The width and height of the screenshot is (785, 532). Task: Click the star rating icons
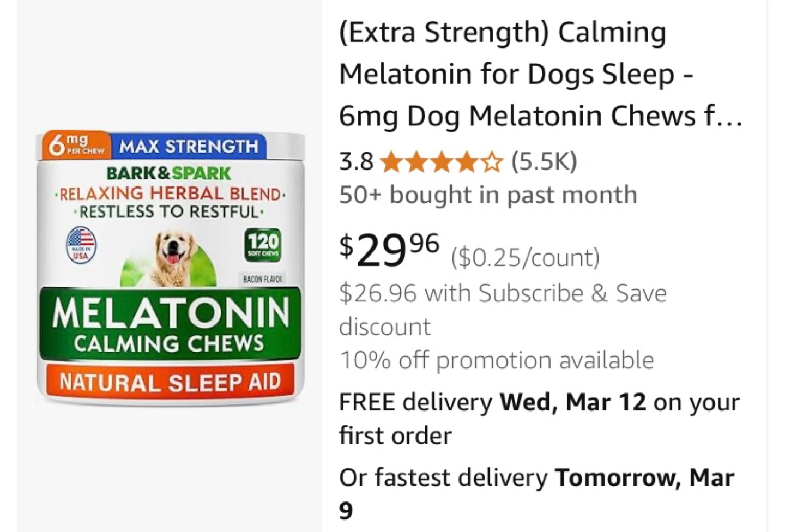point(440,162)
